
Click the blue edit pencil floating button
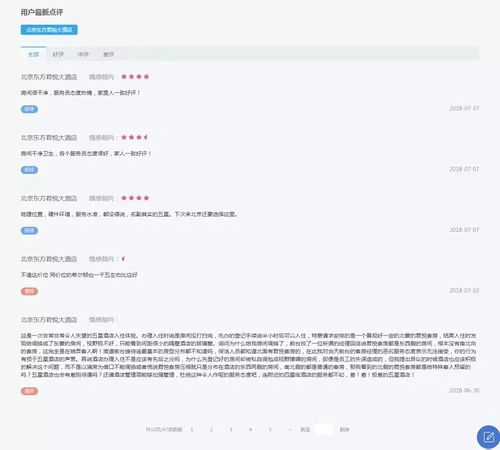pyautogui.click(x=488, y=437)
